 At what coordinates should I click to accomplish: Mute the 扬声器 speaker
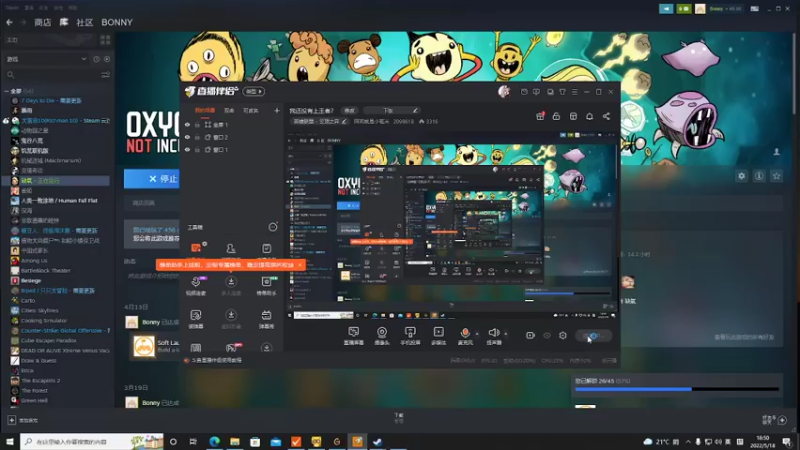coord(493,336)
